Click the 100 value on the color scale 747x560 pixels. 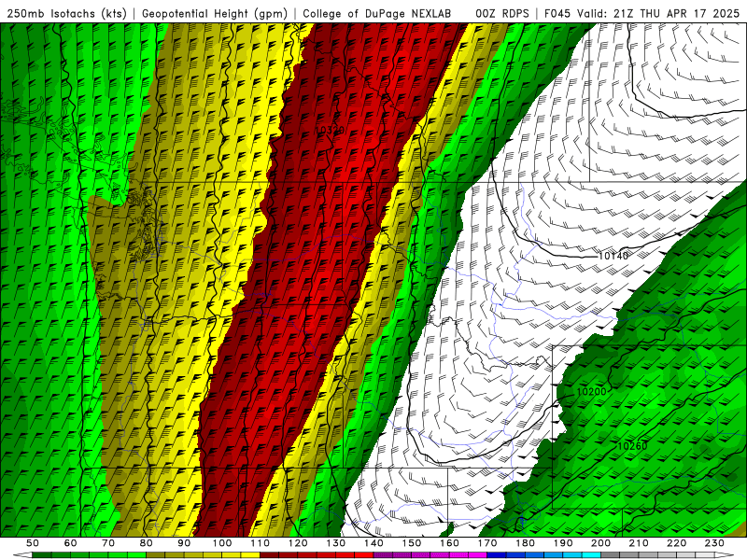click(222, 543)
